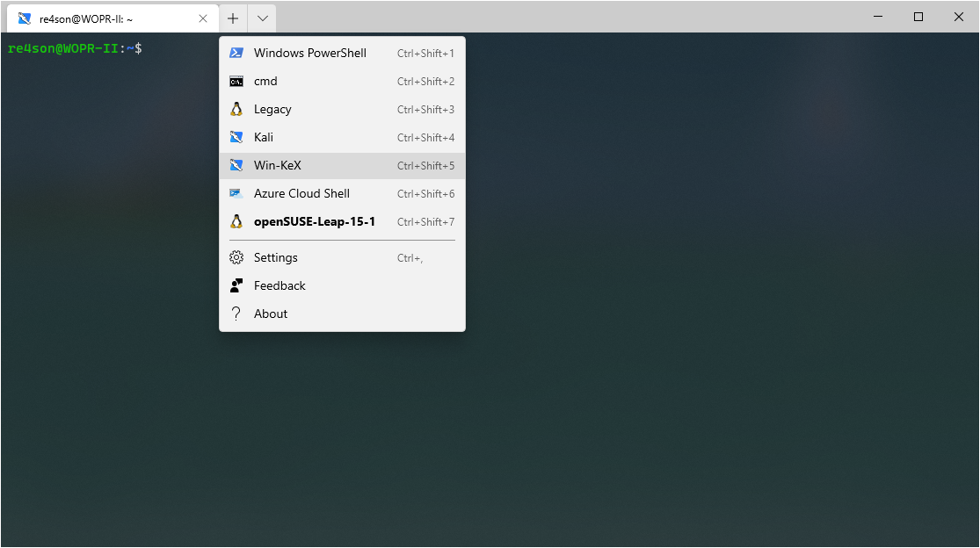Click the cmd prompt icon
This screenshot has width=980, height=548.
(x=236, y=81)
